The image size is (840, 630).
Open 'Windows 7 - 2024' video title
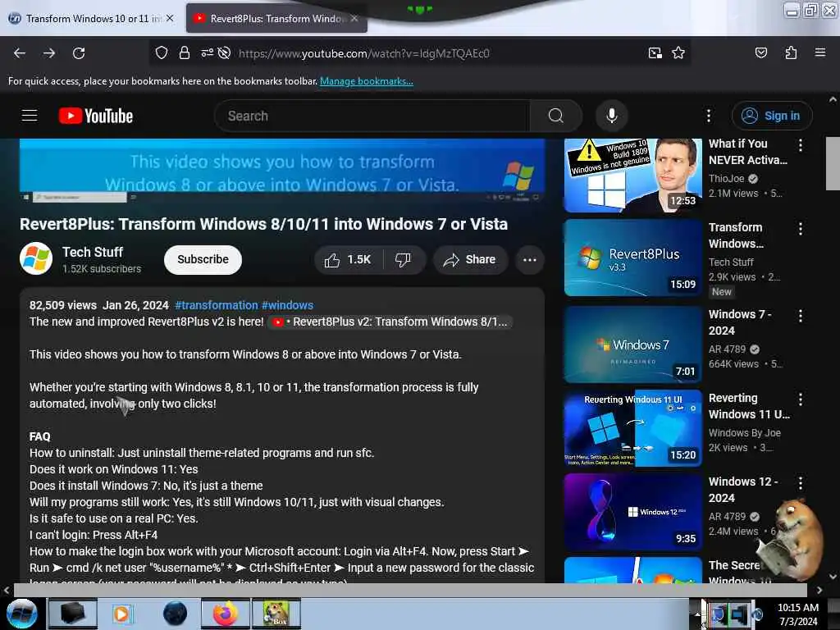[741, 322]
